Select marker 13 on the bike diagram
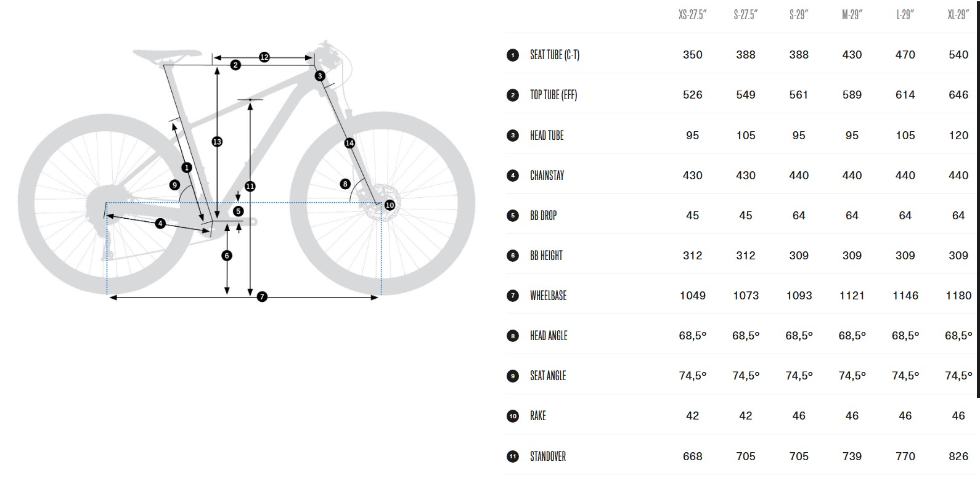Image resolution: width=980 pixels, height=491 pixels. point(217,142)
